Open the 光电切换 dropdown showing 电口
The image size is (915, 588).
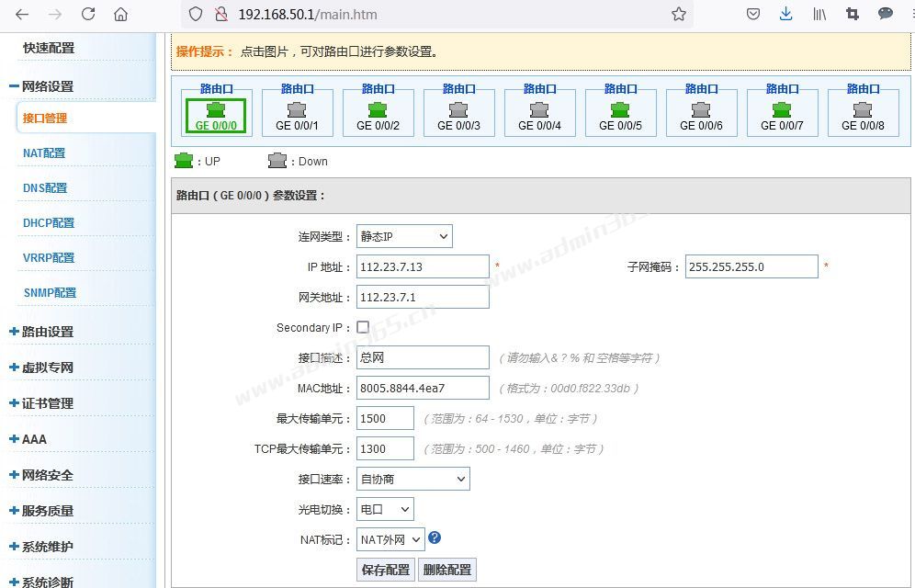pyautogui.click(x=385, y=509)
